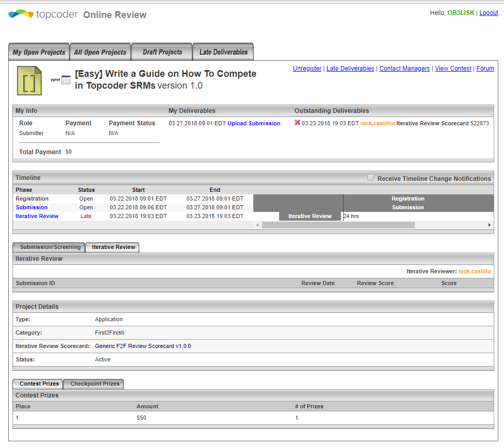The height and width of the screenshot is (448, 504).
Task: Switch to the Draft Projects tab
Action: pos(162,52)
